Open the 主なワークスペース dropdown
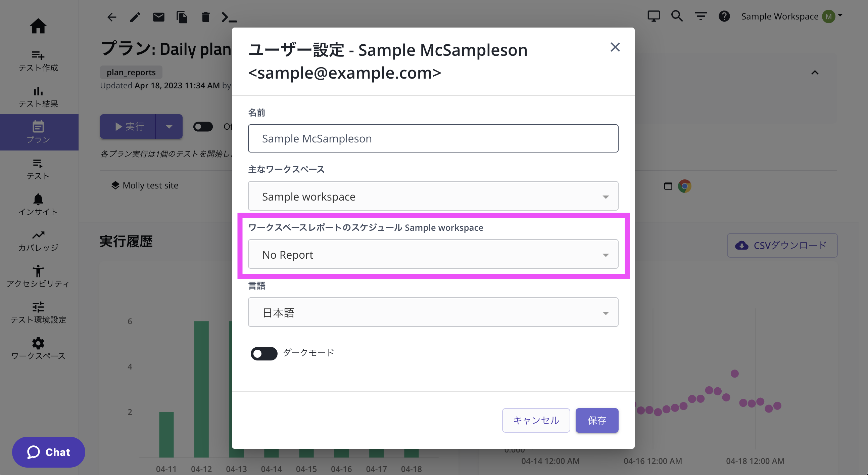 (x=433, y=196)
